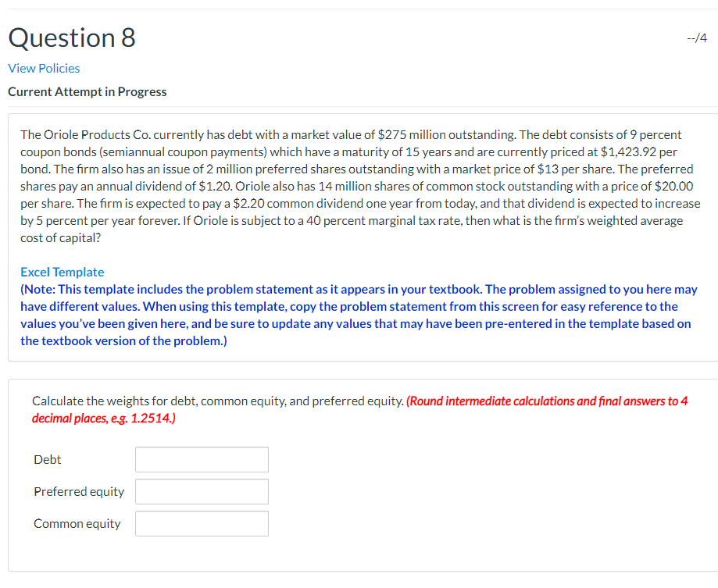Image resolution: width=718 pixels, height=588 pixels.
Task: Select the Question 8 heading
Action: (71, 37)
